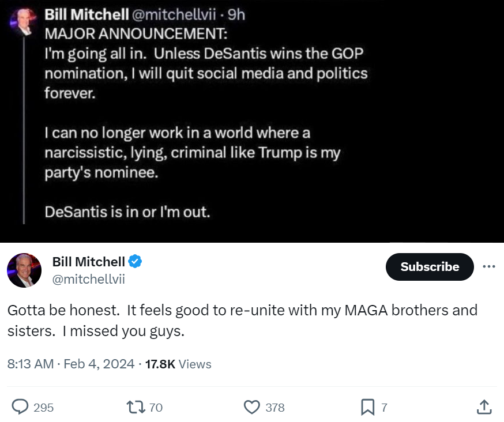
Task: Open the share upload icon
Action: pyautogui.click(x=484, y=407)
